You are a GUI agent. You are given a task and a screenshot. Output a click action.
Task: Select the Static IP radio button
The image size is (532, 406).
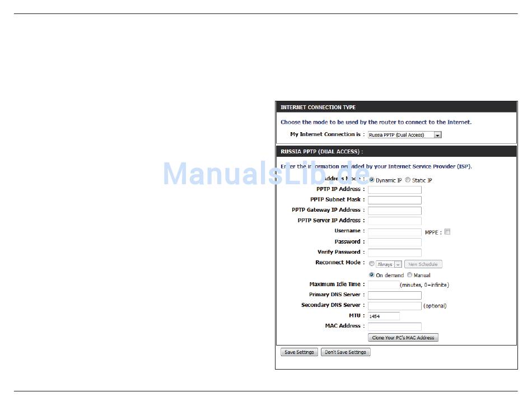(x=408, y=180)
